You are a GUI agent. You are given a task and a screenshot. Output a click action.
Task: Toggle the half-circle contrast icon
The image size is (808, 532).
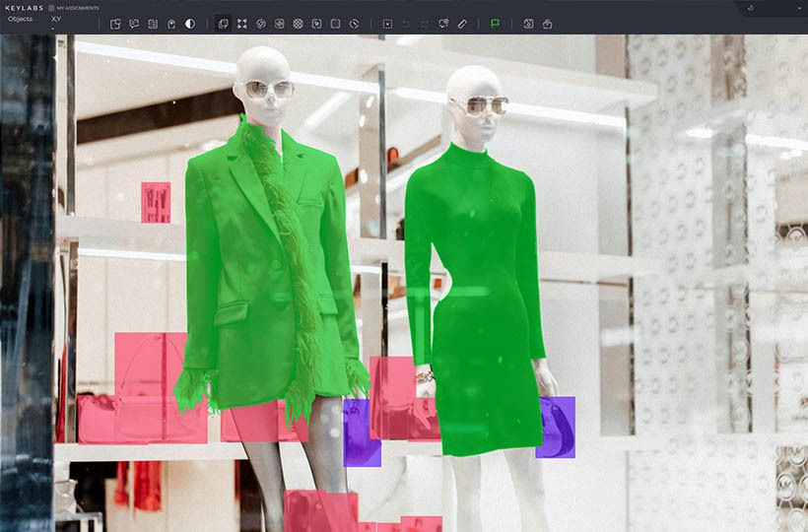pyautogui.click(x=190, y=24)
